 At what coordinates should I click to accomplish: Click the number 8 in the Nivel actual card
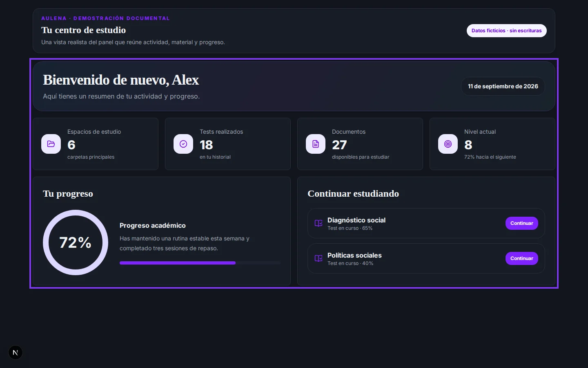click(468, 145)
